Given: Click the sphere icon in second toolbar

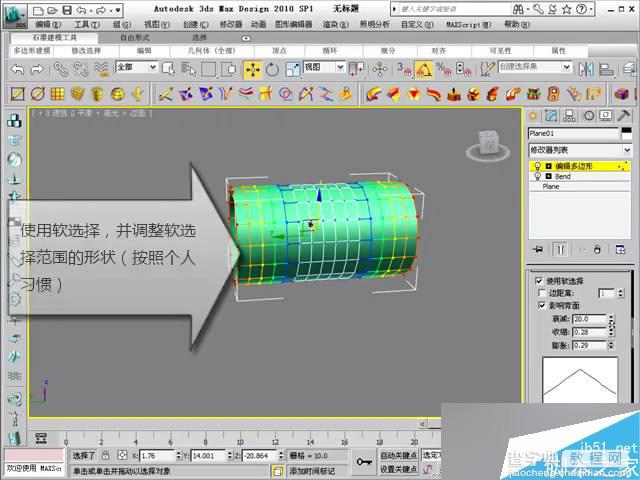Looking at the screenshot, I should click(118, 94).
